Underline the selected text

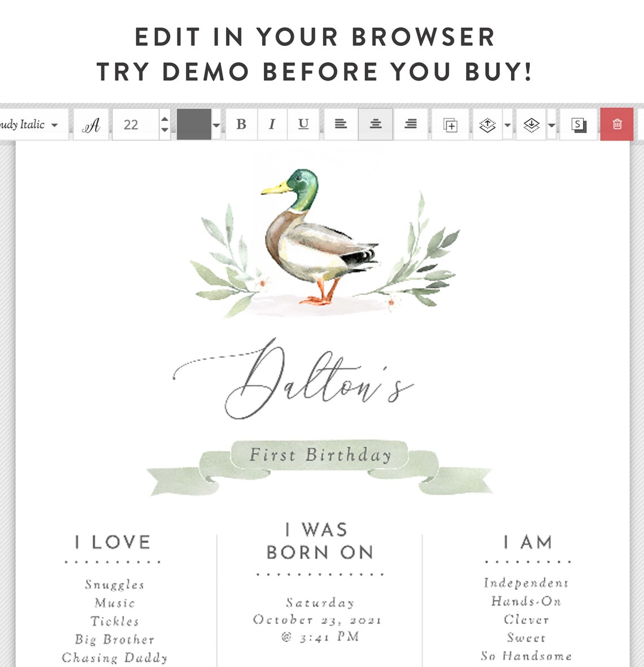303,124
